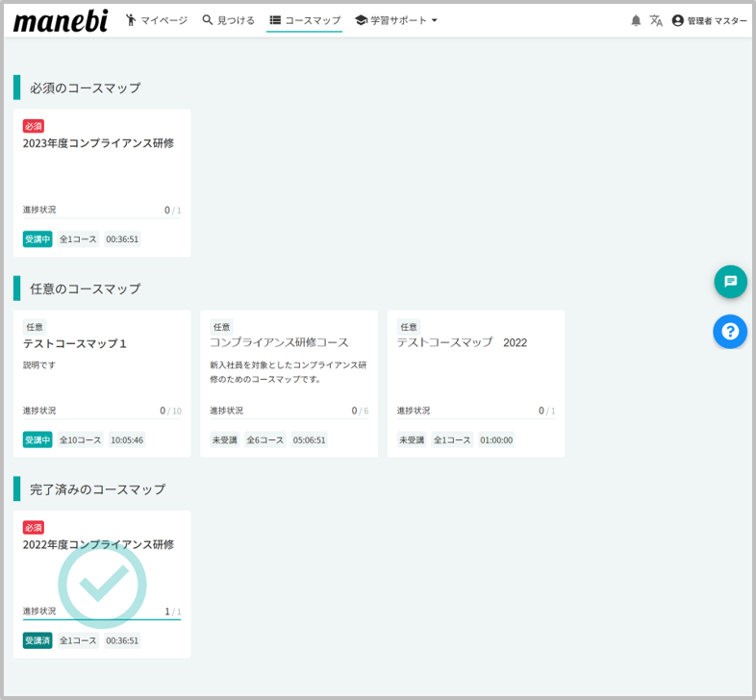Click the テストコースマップ1 progress bar
This screenshot has width=756, height=700.
pos(102,419)
